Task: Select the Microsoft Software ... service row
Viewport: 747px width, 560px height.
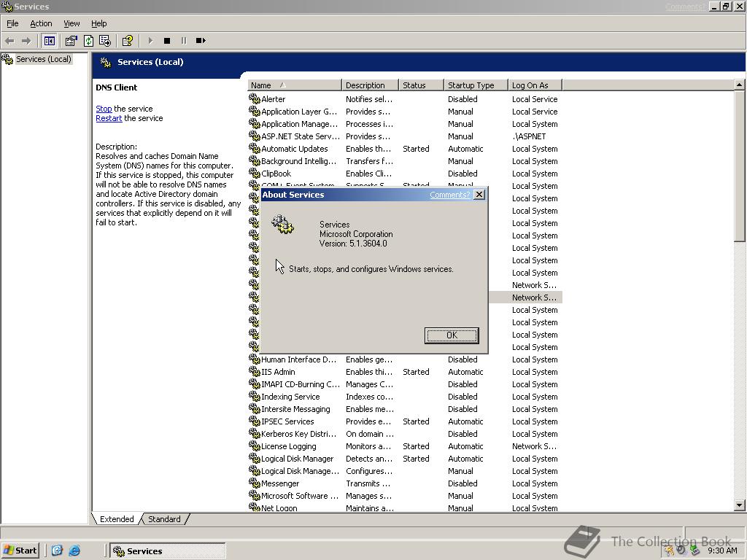Action: 405,496
